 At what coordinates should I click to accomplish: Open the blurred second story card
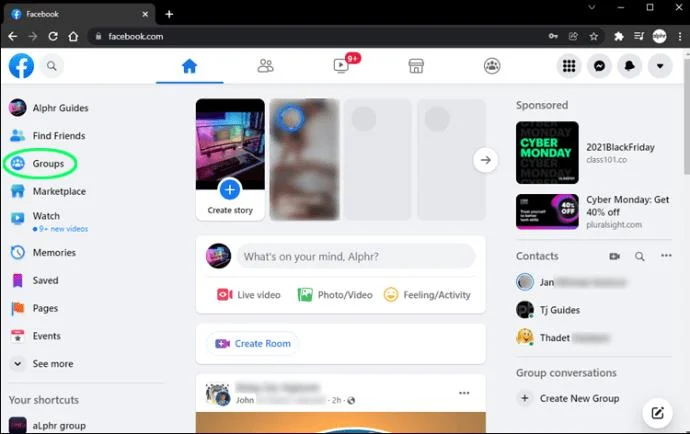coord(304,159)
